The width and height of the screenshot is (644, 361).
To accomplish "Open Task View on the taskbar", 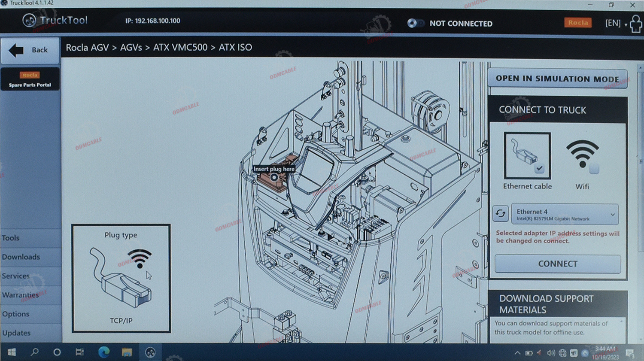I will (79, 352).
